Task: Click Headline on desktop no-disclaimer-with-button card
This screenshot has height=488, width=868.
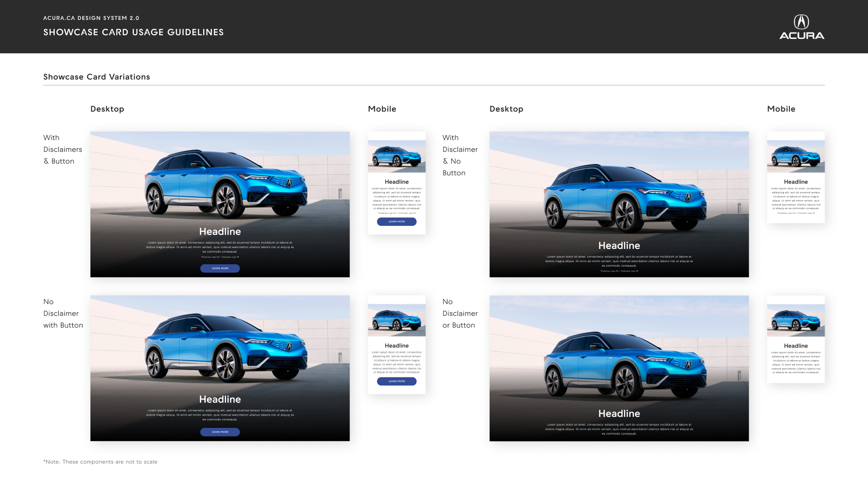Action: [220, 399]
